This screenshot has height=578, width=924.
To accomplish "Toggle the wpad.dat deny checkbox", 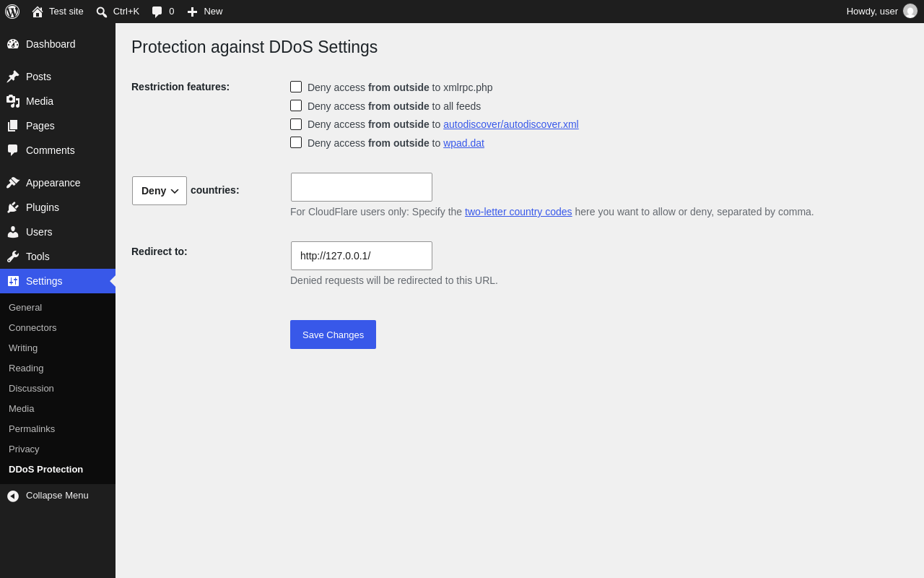I will (296, 142).
